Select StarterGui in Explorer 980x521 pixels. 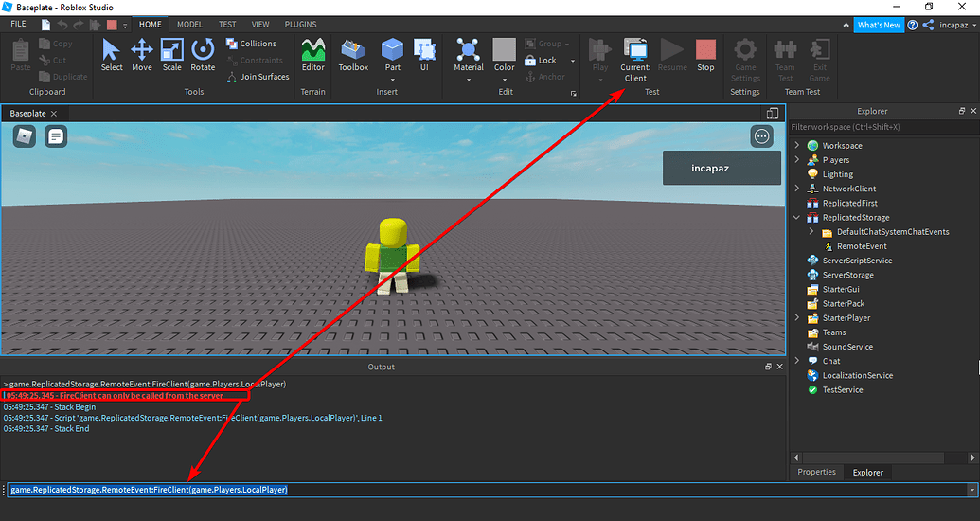[841, 290]
